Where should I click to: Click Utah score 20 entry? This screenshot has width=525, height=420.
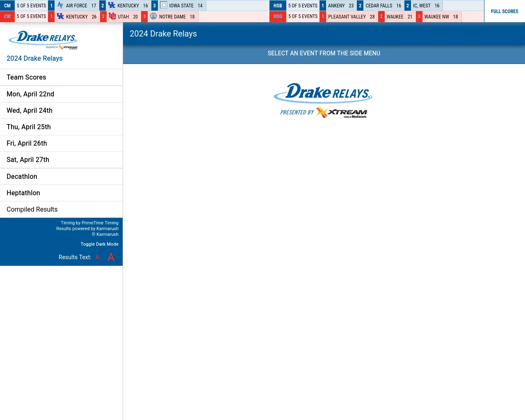123,16
